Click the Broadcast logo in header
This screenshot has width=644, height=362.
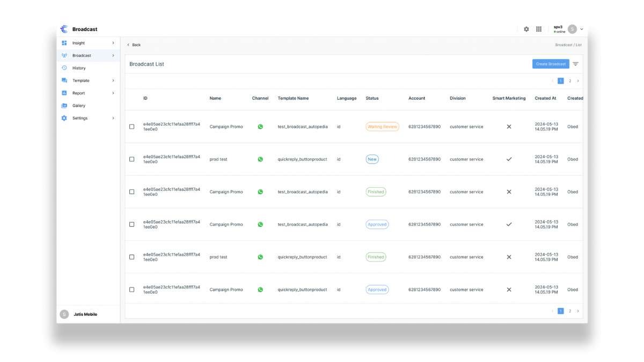(64, 29)
